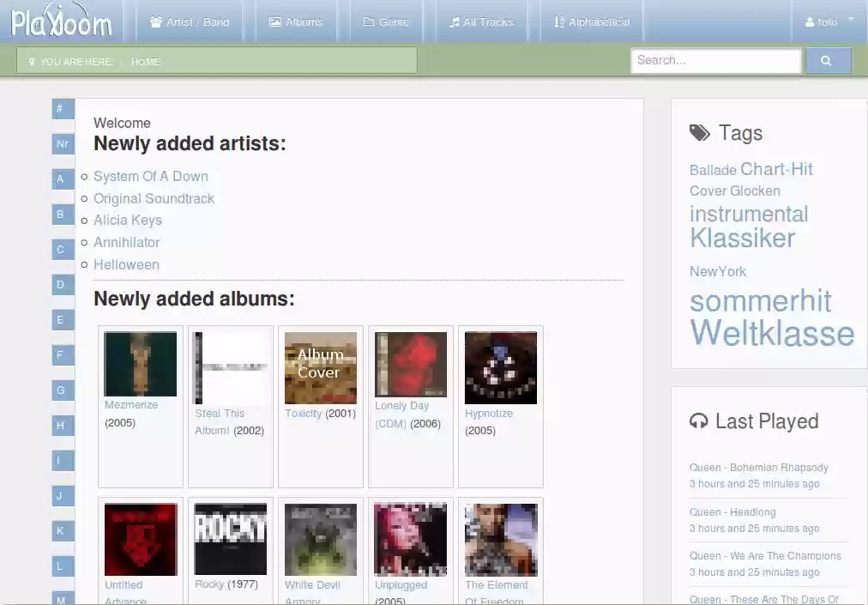Screen dimensions: 868x605
Task: Click the Lonely Day album cover
Action: coord(411,364)
